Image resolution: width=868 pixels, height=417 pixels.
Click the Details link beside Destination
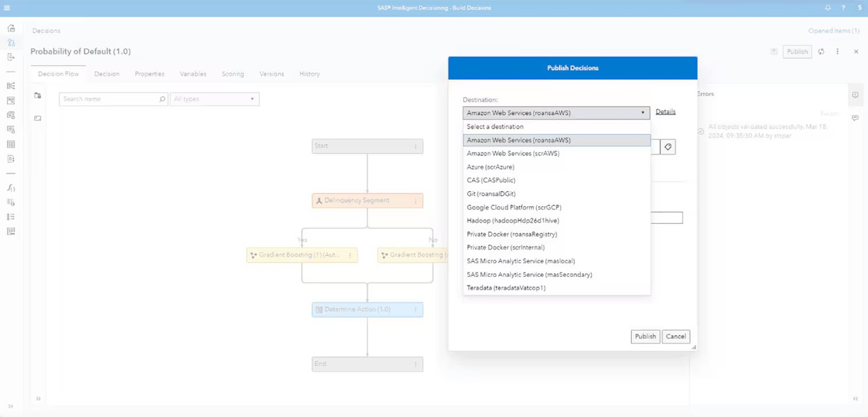pyautogui.click(x=665, y=112)
